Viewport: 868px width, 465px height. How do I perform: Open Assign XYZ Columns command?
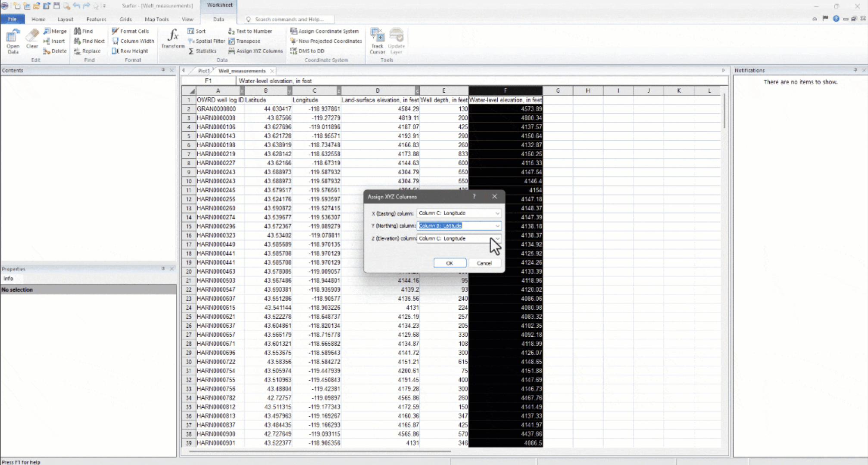(255, 51)
